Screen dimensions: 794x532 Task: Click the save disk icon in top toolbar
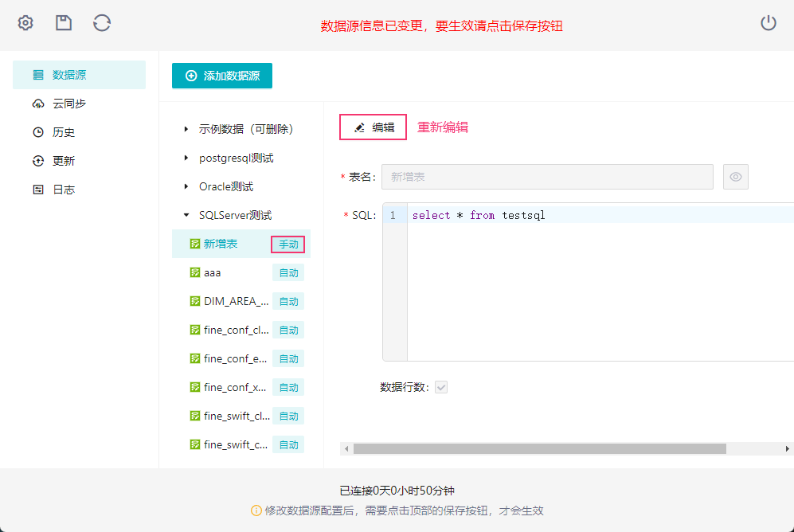(x=63, y=23)
